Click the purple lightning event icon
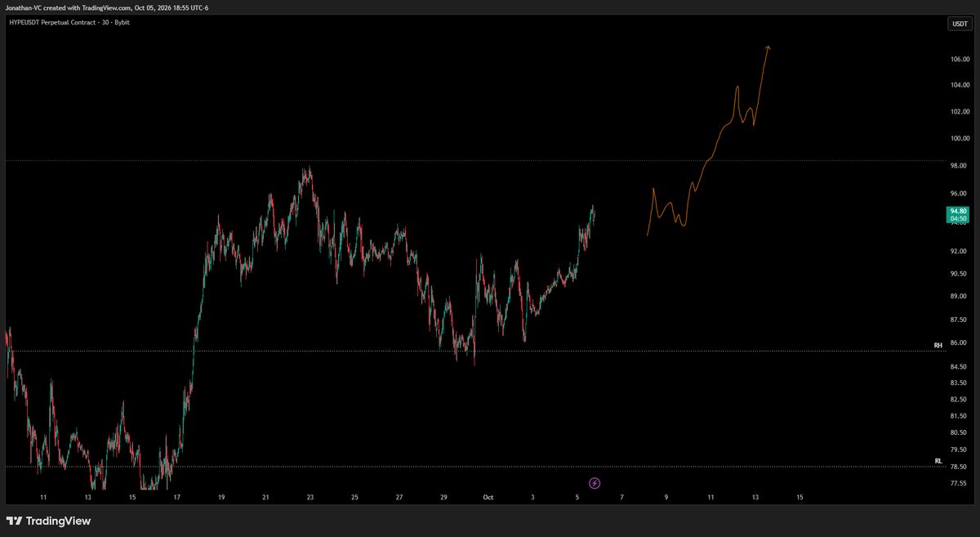This screenshot has width=980, height=537. [595, 483]
